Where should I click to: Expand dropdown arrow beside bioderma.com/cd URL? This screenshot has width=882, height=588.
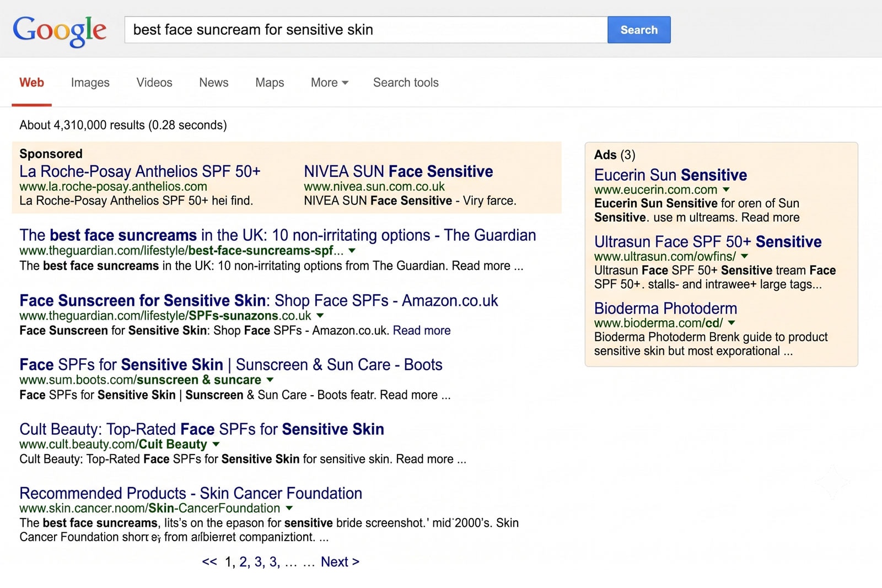[732, 323]
